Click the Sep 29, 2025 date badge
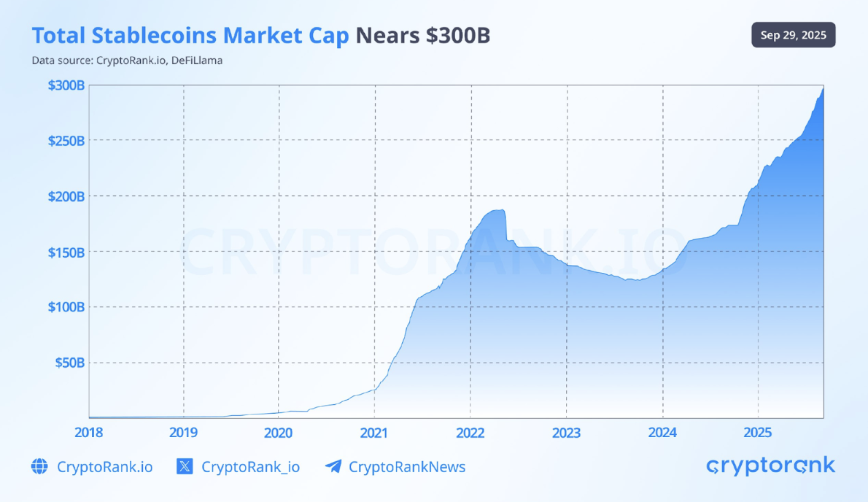The height and width of the screenshot is (502, 868). click(x=794, y=35)
